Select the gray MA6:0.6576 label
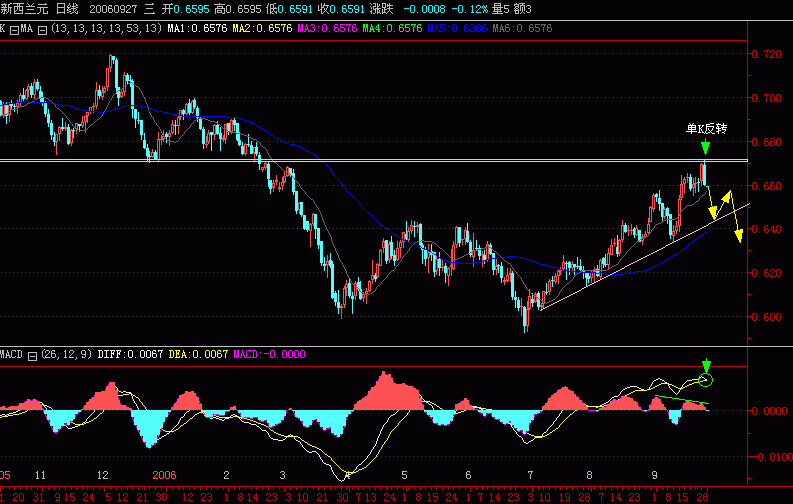Screen dimensions: 793x504 [522, 29]
